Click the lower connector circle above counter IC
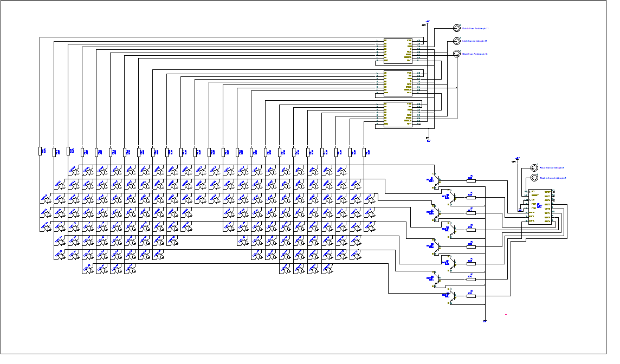The width and height of the screenshot is (620, 364). click(x=534, y=178)
